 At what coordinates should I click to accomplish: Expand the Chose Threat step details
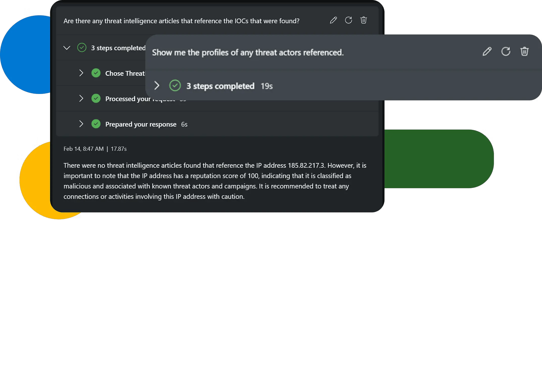[81, 73]
